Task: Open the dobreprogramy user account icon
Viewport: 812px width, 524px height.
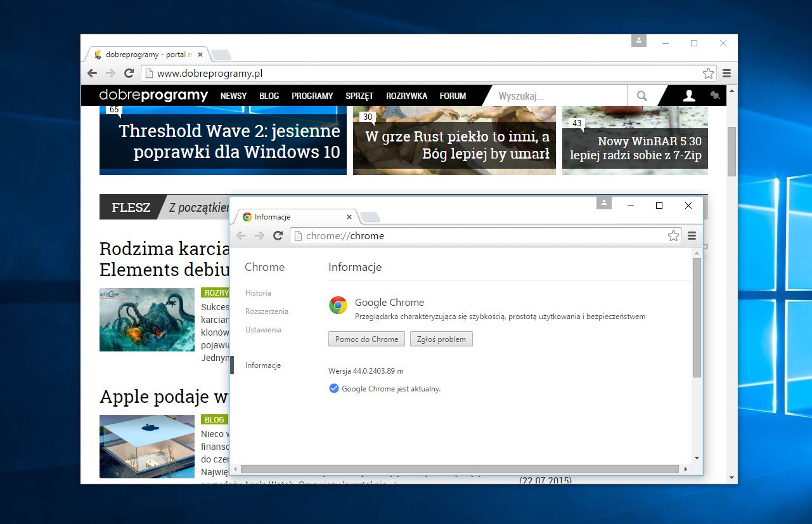Action: [x=689, y=96]
